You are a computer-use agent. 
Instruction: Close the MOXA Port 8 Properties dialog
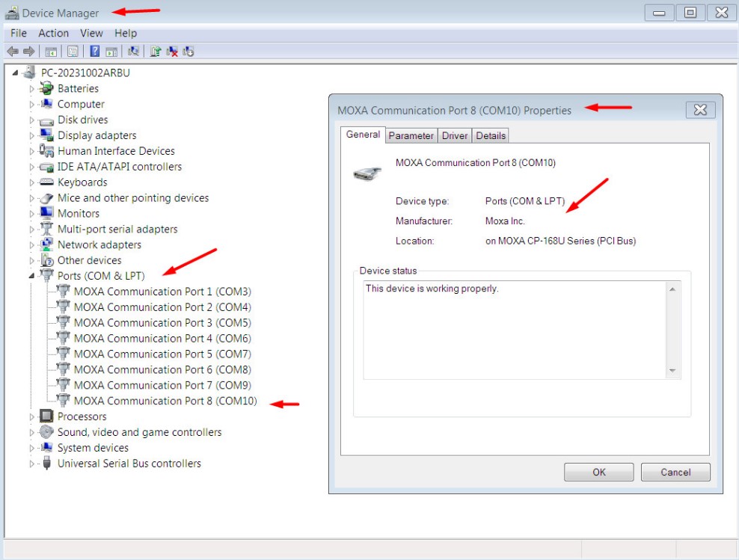(700, 110)
